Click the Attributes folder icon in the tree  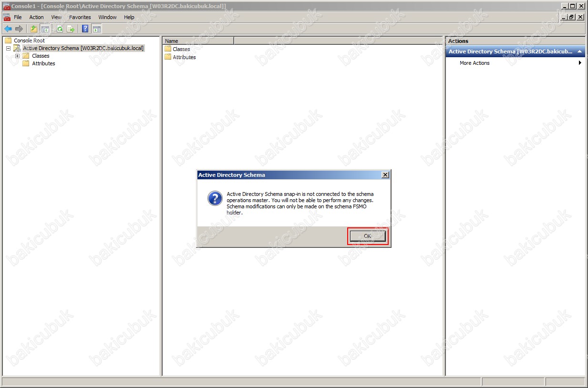click(x=26, y=63)
